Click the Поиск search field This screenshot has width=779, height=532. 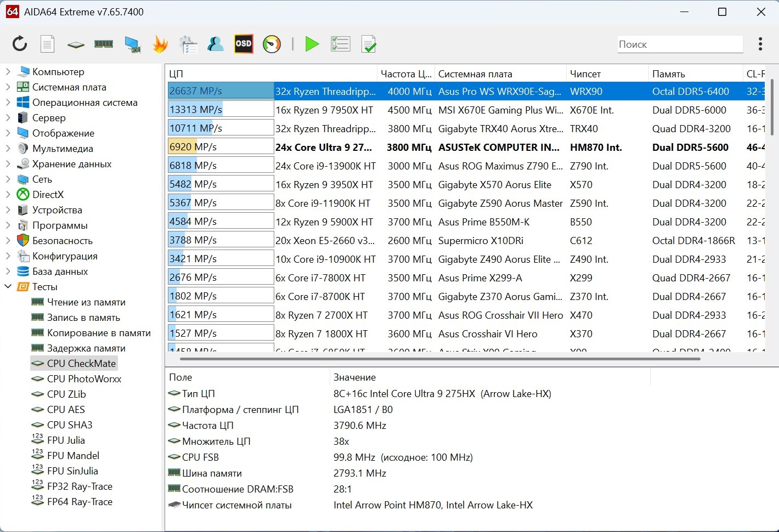679,44
